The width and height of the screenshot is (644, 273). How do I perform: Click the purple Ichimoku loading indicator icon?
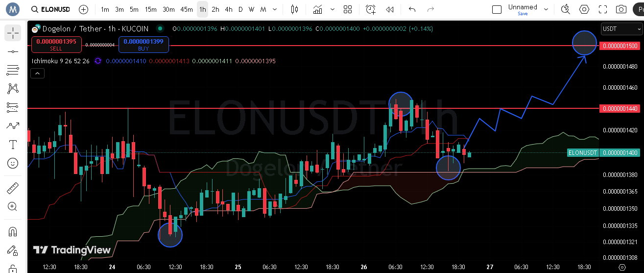pos(97,61)
